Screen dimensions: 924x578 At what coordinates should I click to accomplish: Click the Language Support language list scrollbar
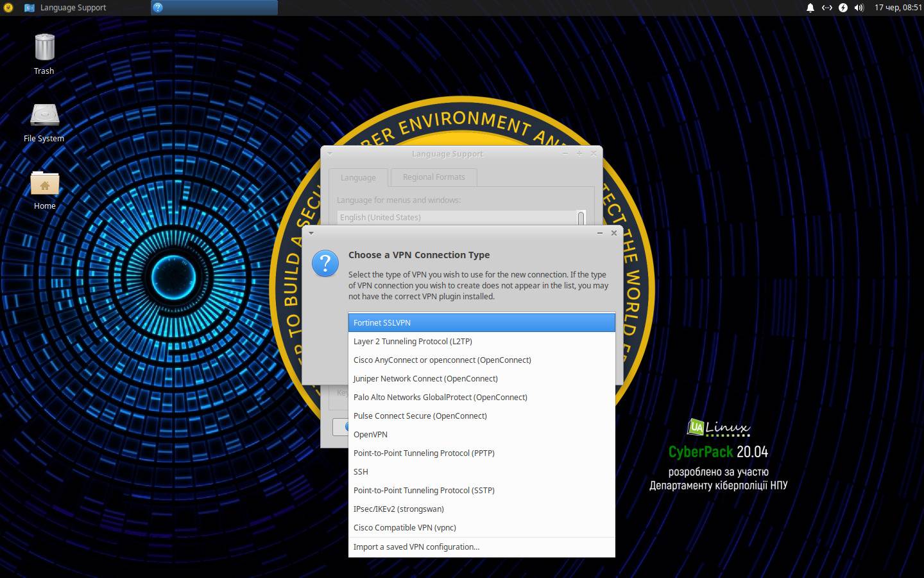pyautogui.click(x=581, y=218)
